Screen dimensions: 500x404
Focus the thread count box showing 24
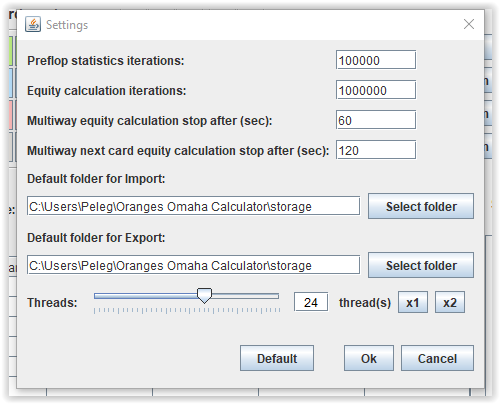(x=311, y=302)
